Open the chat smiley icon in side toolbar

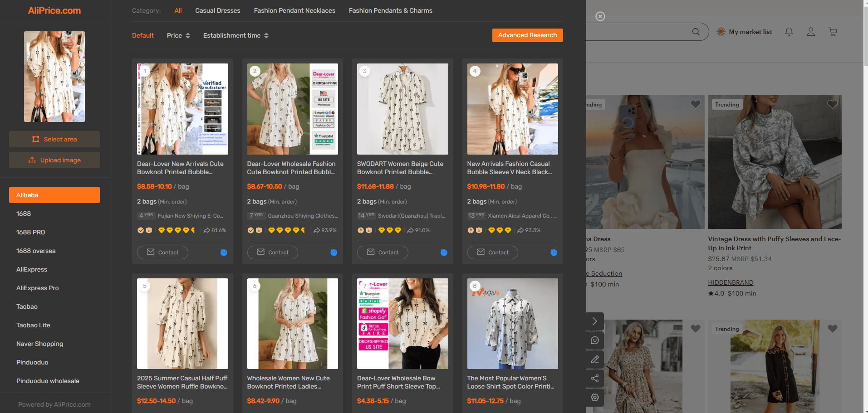point(595,340)
